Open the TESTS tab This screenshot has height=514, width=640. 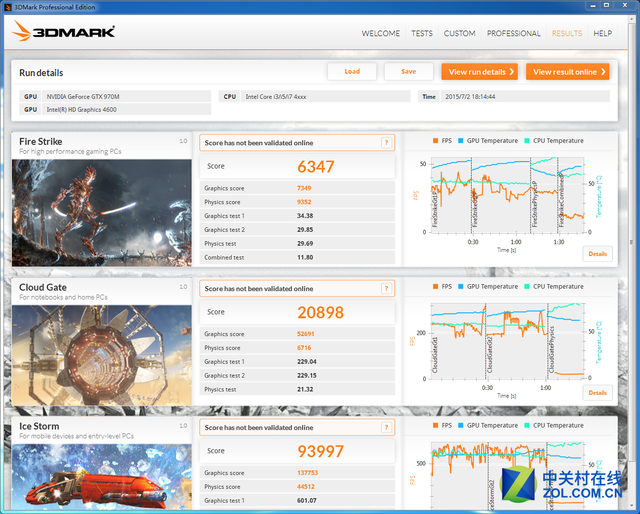422,33
